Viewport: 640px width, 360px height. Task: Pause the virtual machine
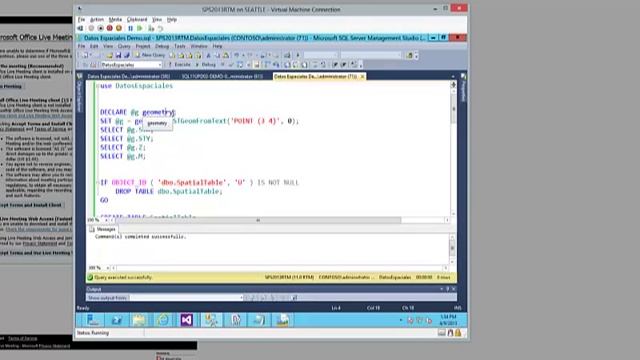click(x=130, y=28)
